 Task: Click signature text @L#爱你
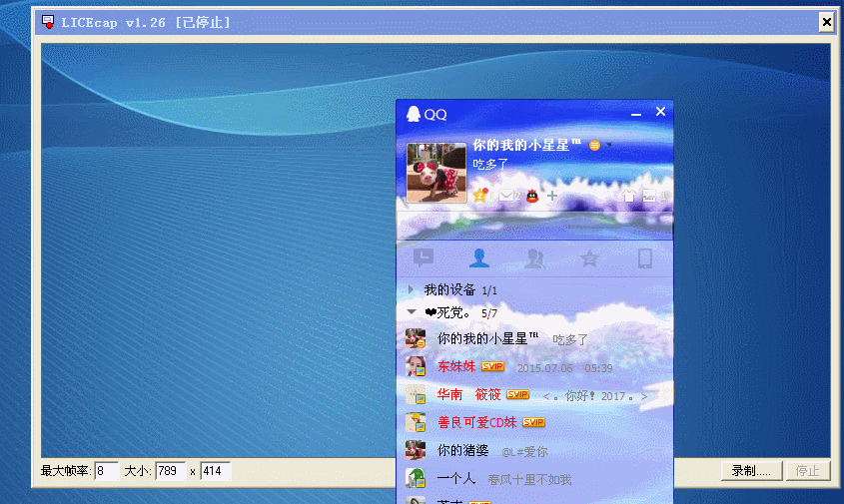point(524,452)
